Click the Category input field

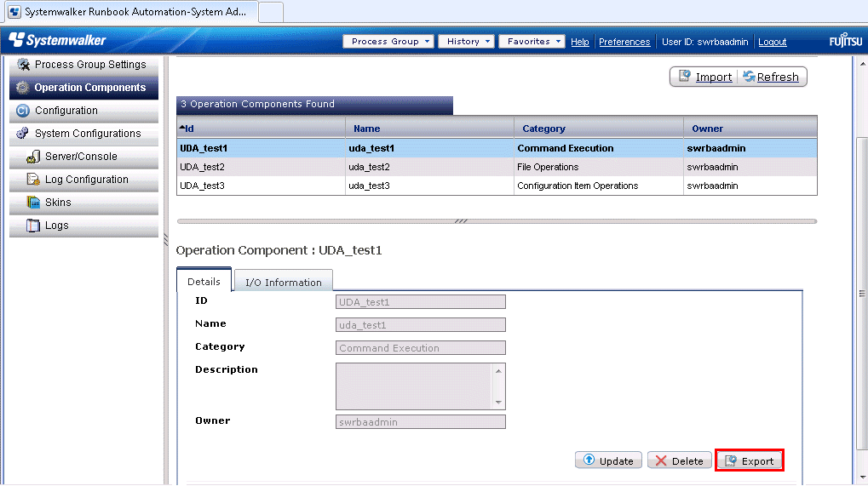[x=420, y=348]
